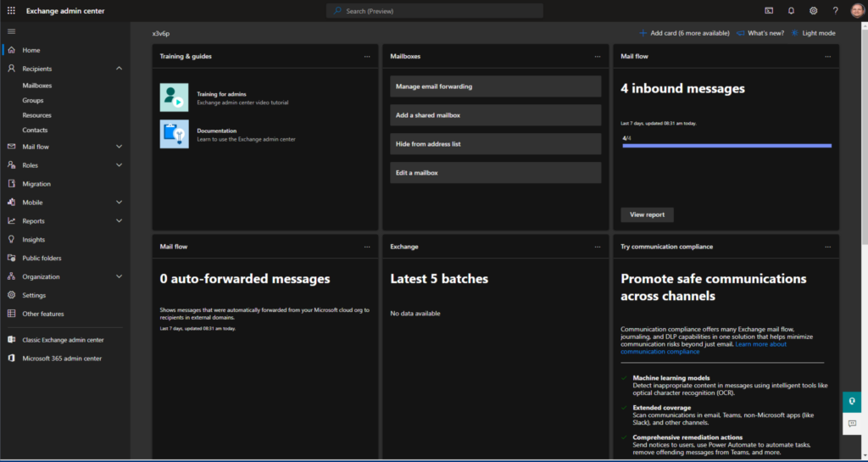The width and height of the screenshot is (868, 462).
Task: Click the Documentation thumbnail icon
Action: [x=175, y=134]
